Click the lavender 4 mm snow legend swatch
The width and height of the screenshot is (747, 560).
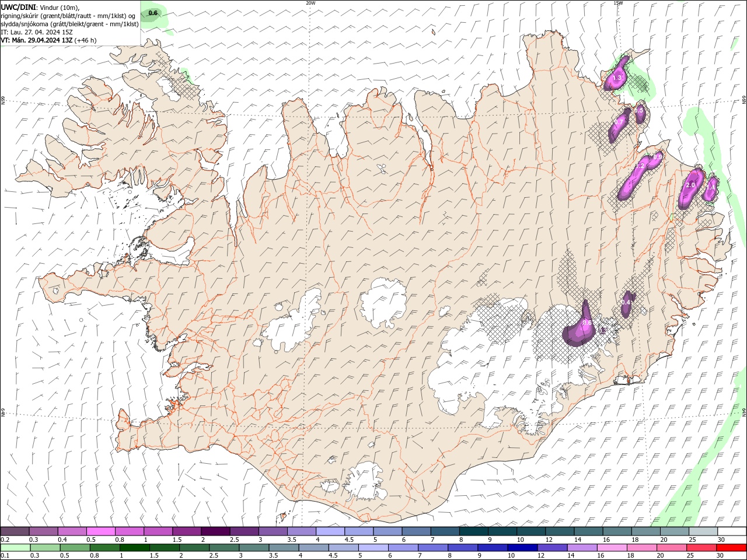(x=330, y=531)
